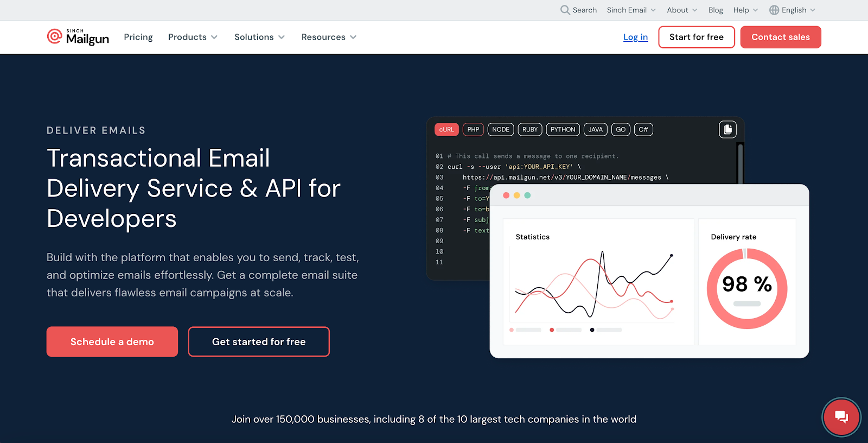Image resolution: width=868 pixels, height=443 pixels.
Task: Click the Delivery rate label
Action: click(x=733, y=237)
